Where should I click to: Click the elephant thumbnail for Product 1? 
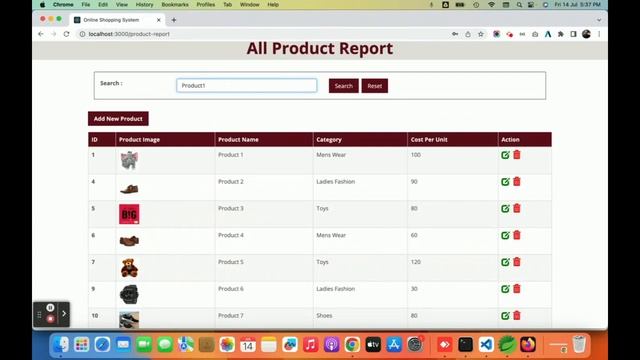coord(129,160)
